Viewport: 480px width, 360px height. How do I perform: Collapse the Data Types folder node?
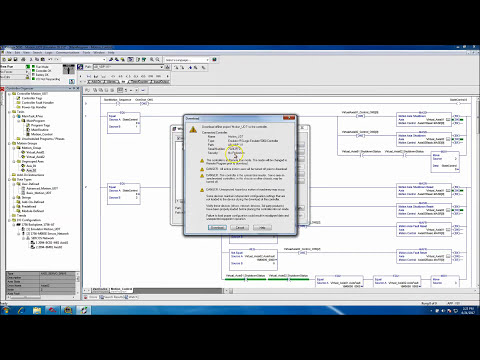click(x=9, y=179)
